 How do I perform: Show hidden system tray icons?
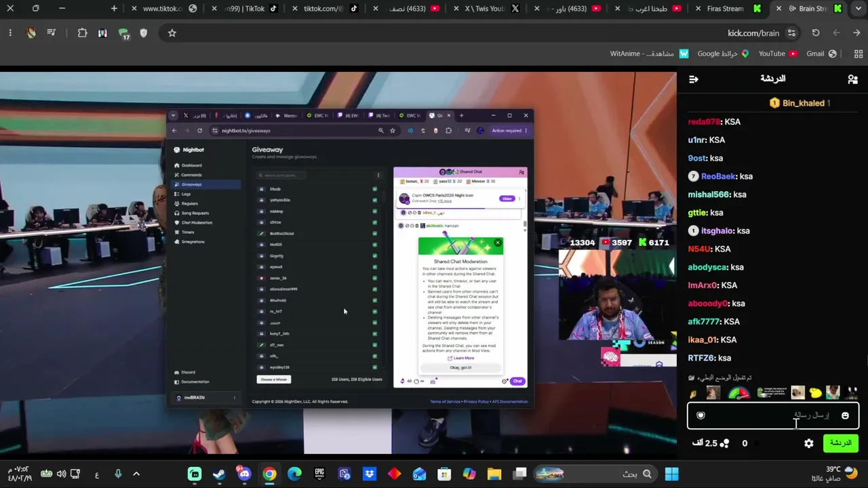pos(136,474)
